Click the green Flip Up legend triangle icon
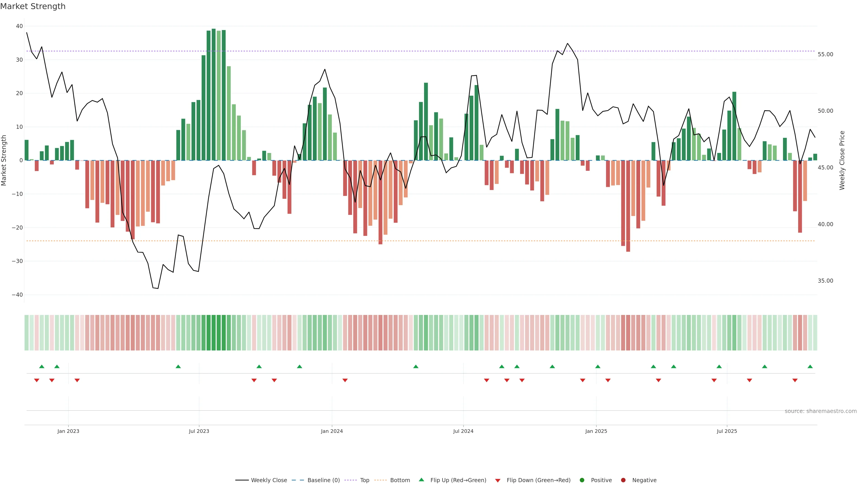The image size is (868, 488). 421,480
